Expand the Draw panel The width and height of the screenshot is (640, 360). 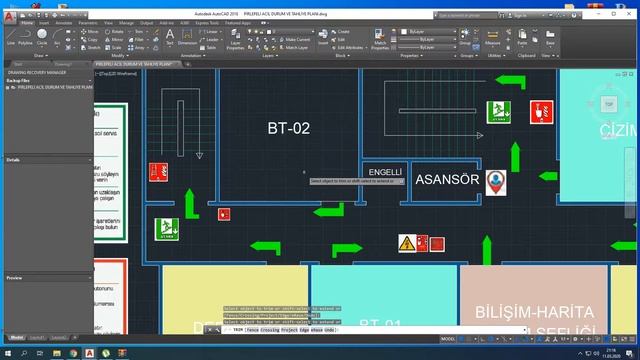click(x=41, y=56)
